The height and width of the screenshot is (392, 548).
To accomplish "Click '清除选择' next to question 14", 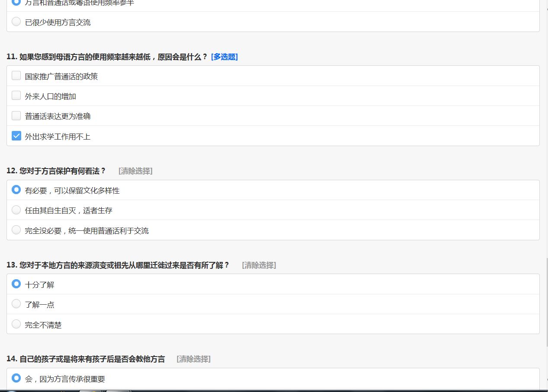I will [193, 359].
